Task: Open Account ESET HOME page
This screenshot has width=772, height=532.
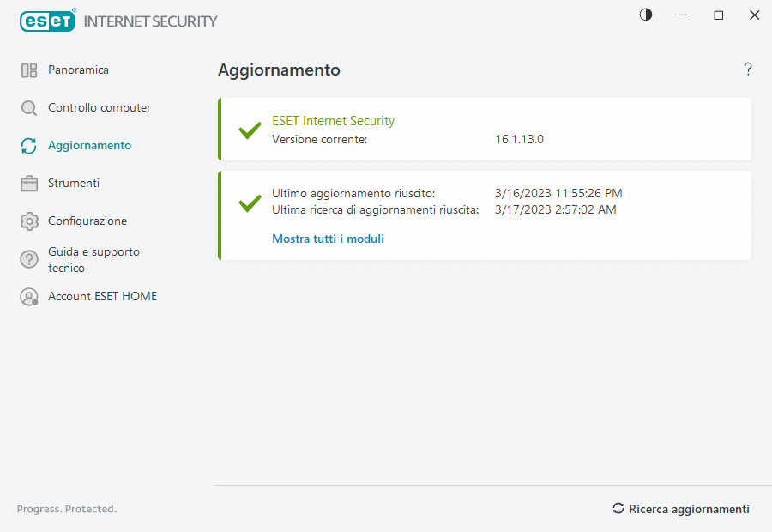Action: click(x=102, y=297)
